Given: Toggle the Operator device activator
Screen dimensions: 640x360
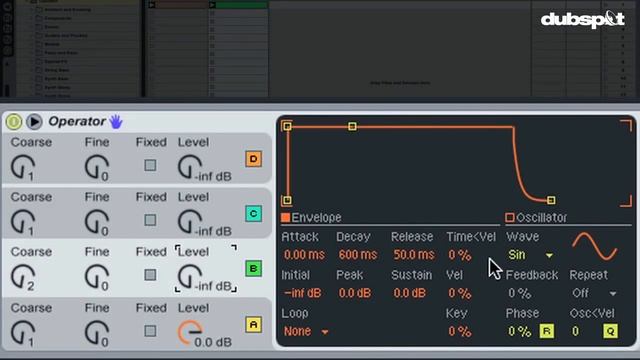Looking at the screenshot, I should pos(14,122).
